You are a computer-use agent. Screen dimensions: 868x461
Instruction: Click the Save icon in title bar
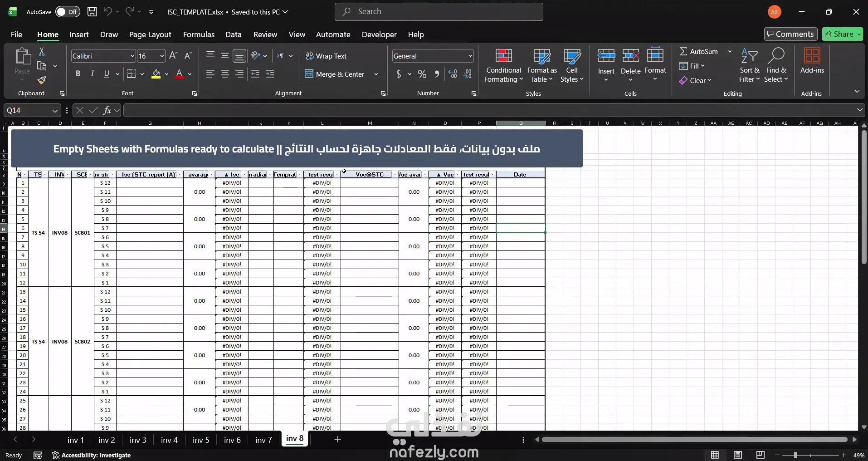click(92, 12)
